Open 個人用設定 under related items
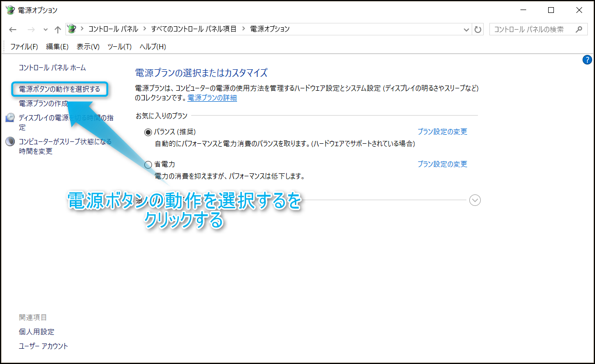 36,332
